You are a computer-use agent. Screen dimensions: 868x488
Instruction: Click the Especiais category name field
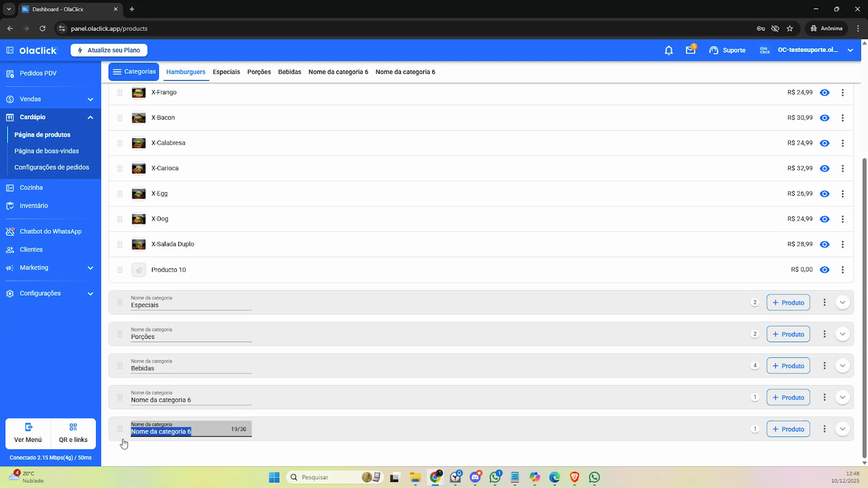(190, 305)
